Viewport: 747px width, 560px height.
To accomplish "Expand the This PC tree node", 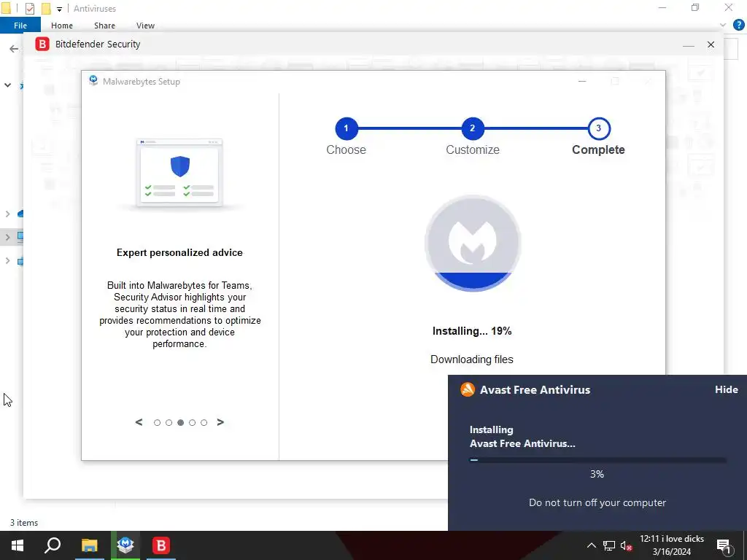I will click(7, 237).
